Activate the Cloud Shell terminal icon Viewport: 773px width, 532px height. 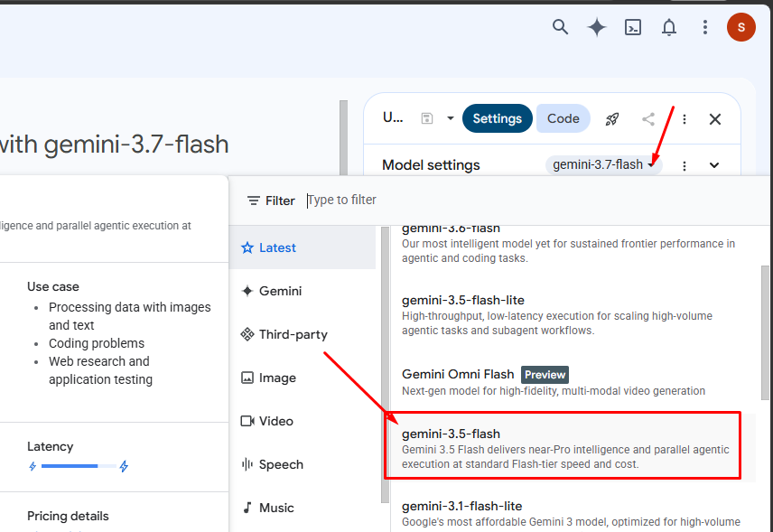click(633, 27)
